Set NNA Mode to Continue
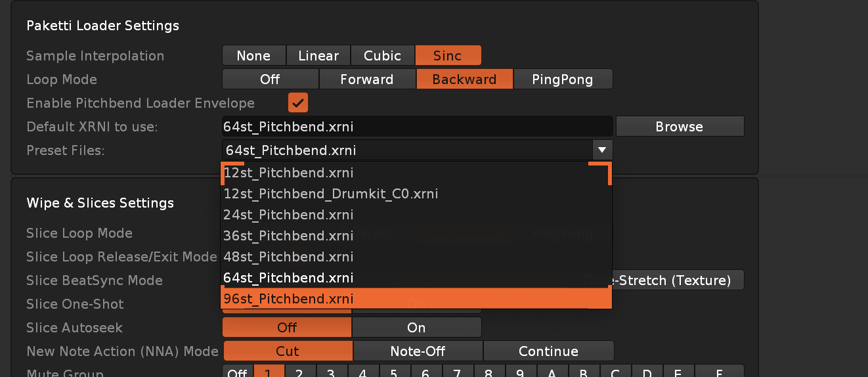Screen dimensions: 868x377 tap(548, 351)
